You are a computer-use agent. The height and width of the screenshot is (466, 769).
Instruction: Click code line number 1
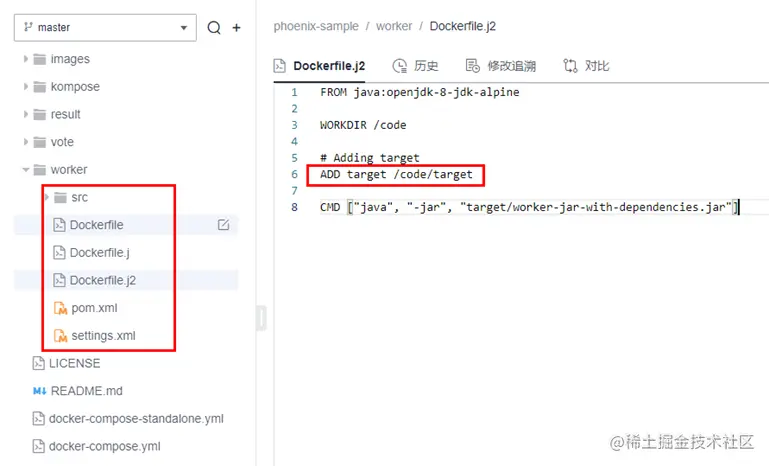pos(294,92)
